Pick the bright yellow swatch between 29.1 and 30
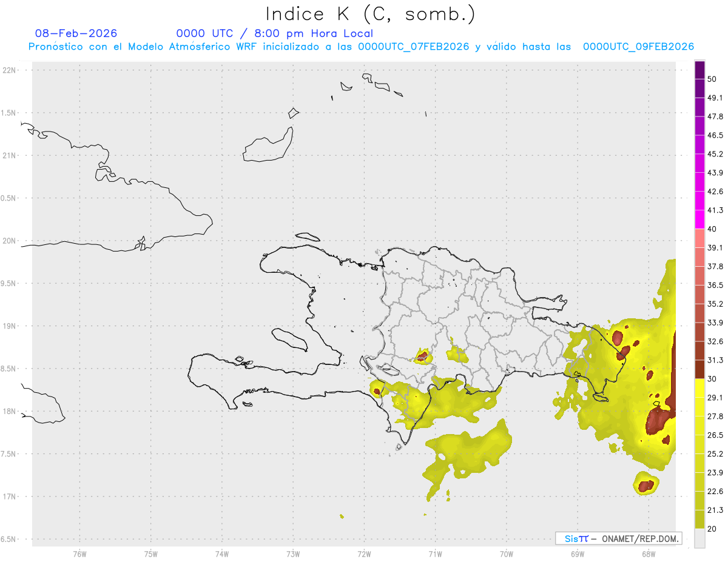 [699, 389]
